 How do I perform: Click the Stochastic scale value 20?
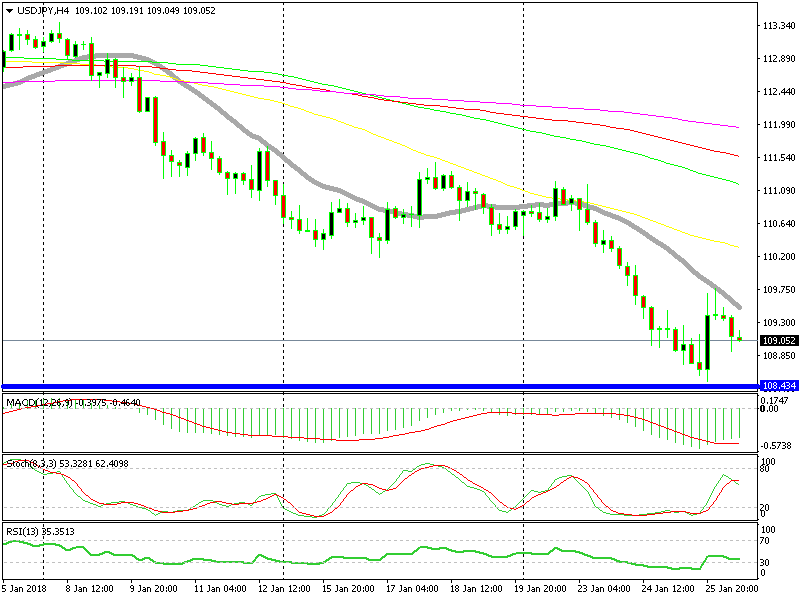(x=765, y=508)
